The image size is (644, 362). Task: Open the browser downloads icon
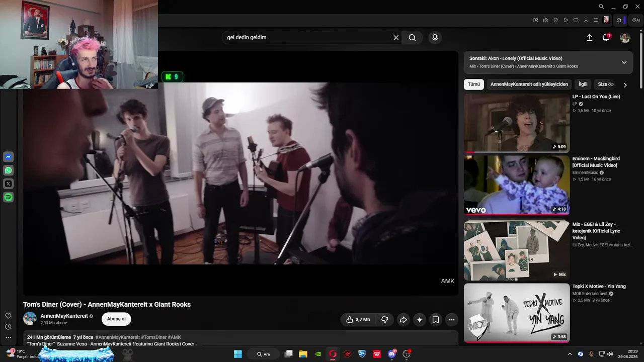(x=586, y=20)
